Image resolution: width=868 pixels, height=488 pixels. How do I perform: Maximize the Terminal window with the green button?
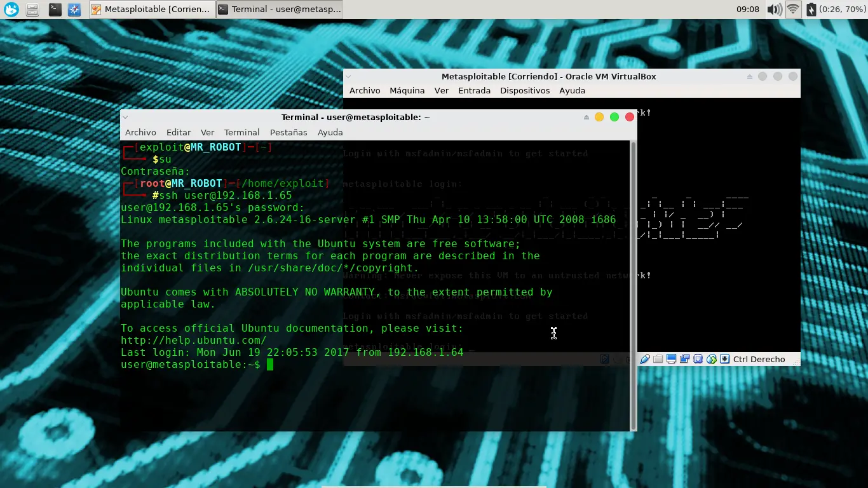click(614, 118)
